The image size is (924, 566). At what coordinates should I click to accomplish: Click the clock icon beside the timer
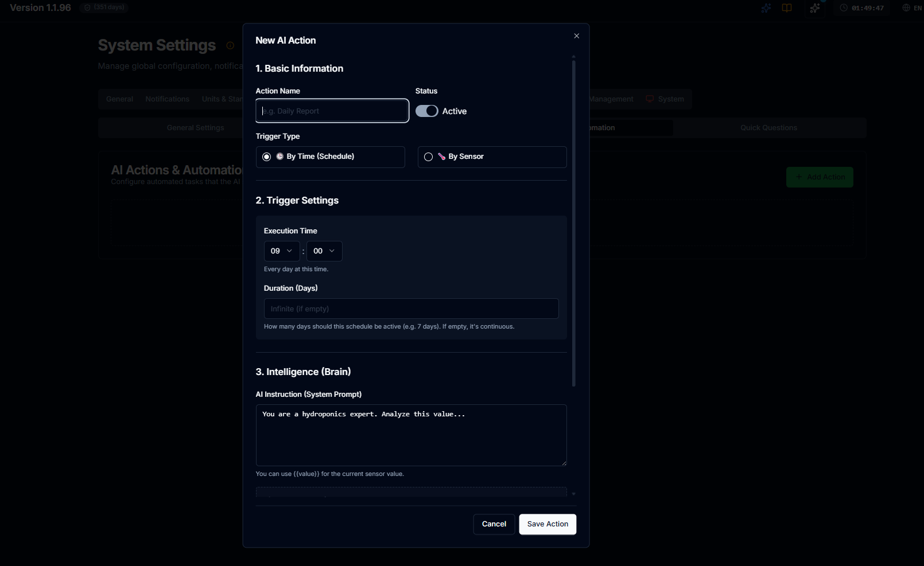844,8
